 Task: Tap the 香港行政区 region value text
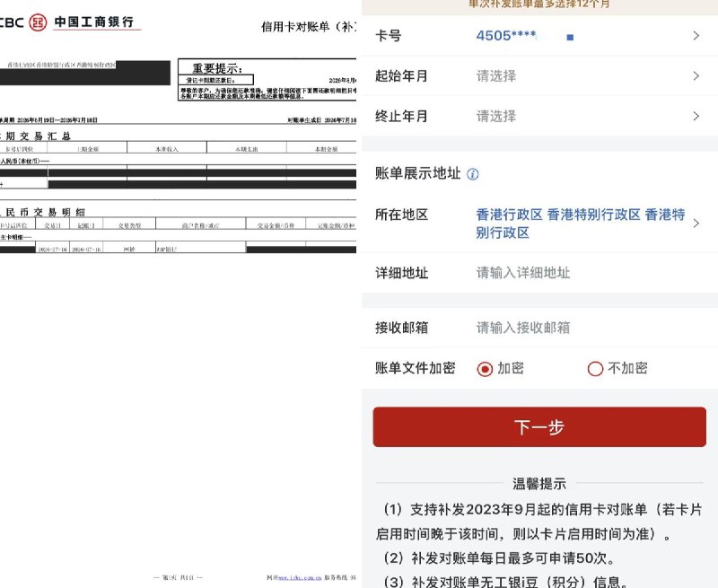(581, 224)
